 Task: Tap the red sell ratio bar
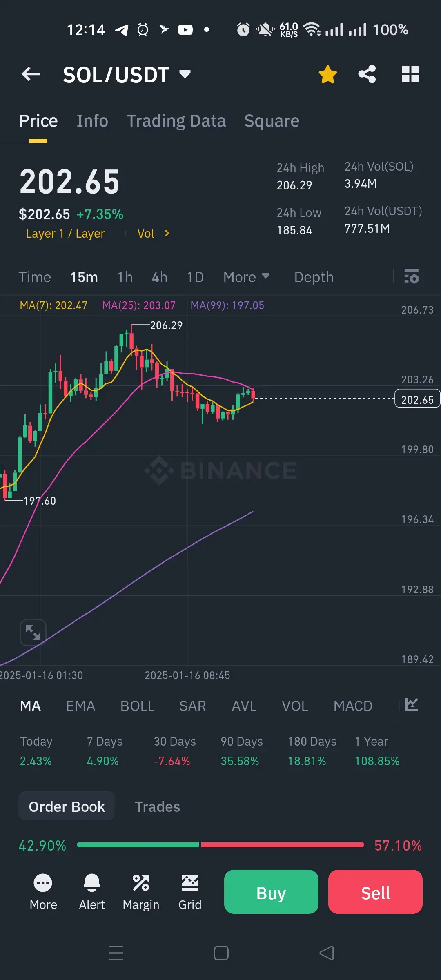[x=283, y=845]
